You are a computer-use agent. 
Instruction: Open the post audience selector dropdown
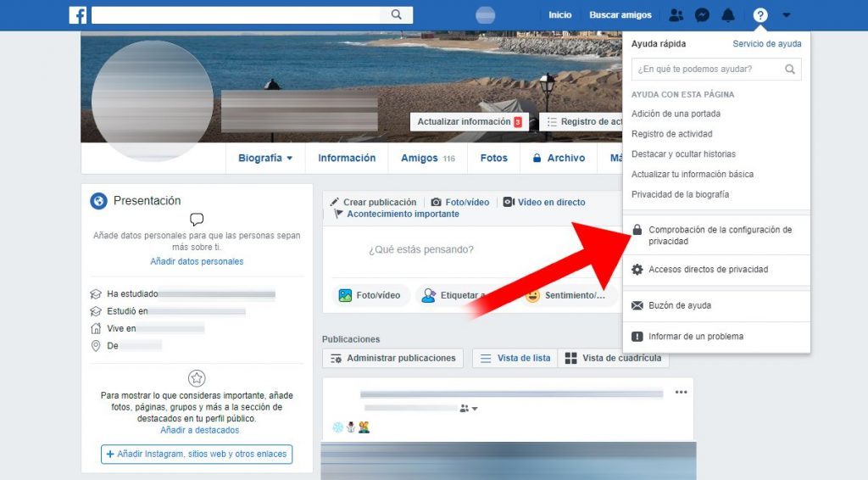click(468, 409)
